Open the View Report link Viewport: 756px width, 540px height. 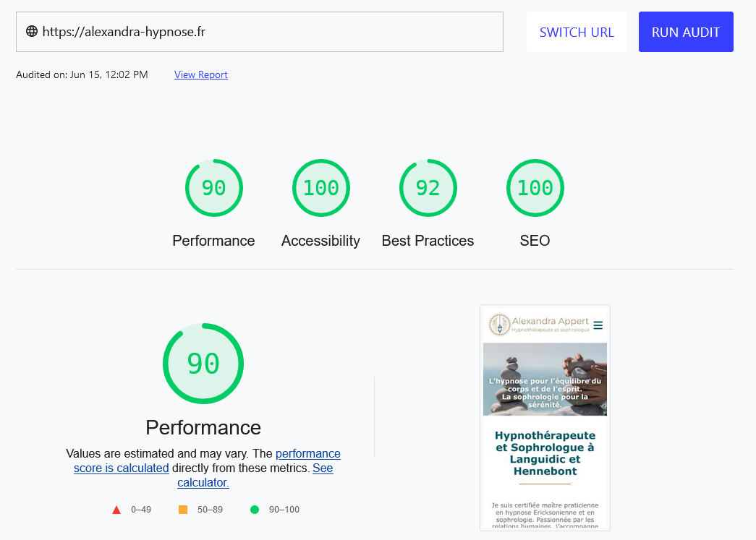[x=201, y=74]
